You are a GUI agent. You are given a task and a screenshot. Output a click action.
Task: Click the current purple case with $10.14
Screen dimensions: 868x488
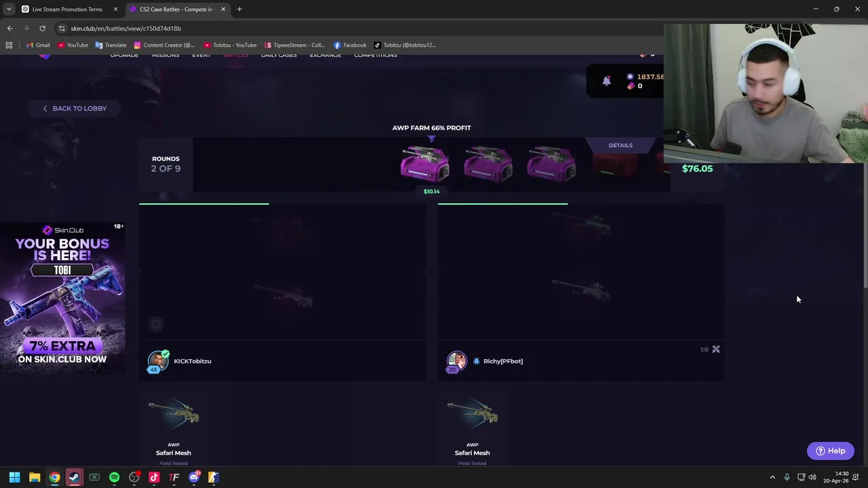[425, 165]
